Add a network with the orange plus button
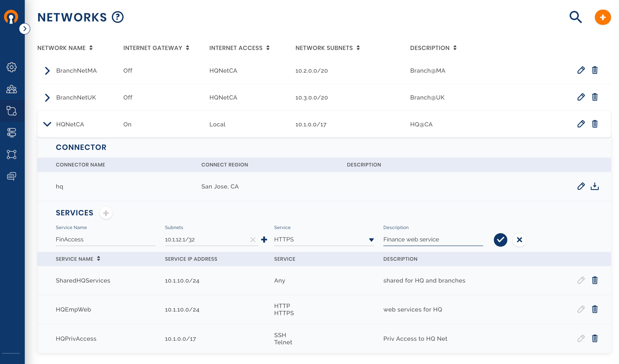The height and width of the screenshot is (364, 619). point(603,17)
